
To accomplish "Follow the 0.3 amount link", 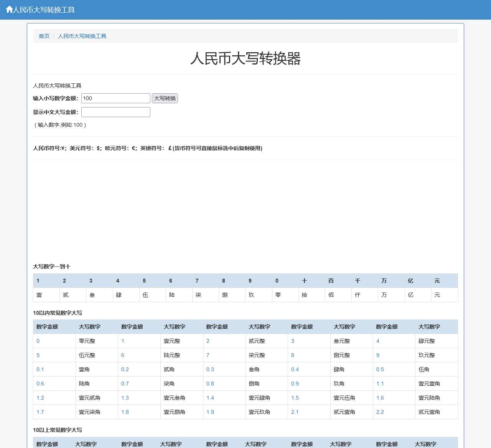I will 210,369.
